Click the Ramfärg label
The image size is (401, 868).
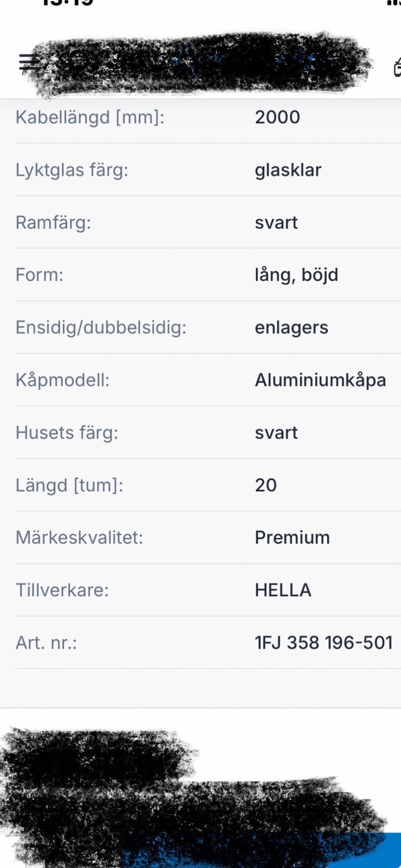pyautogui.click(x=53, y=223)
